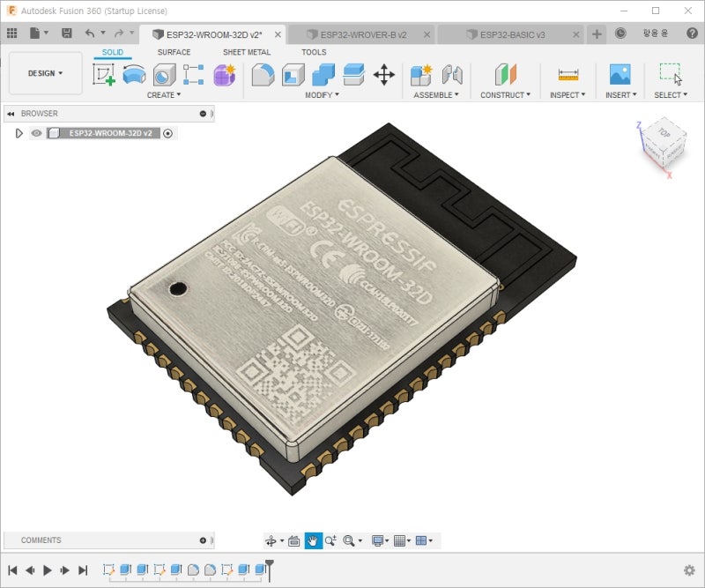Redo the last action
The height and width of the screenshot is (588, 705).
click(x=119, y=33)
